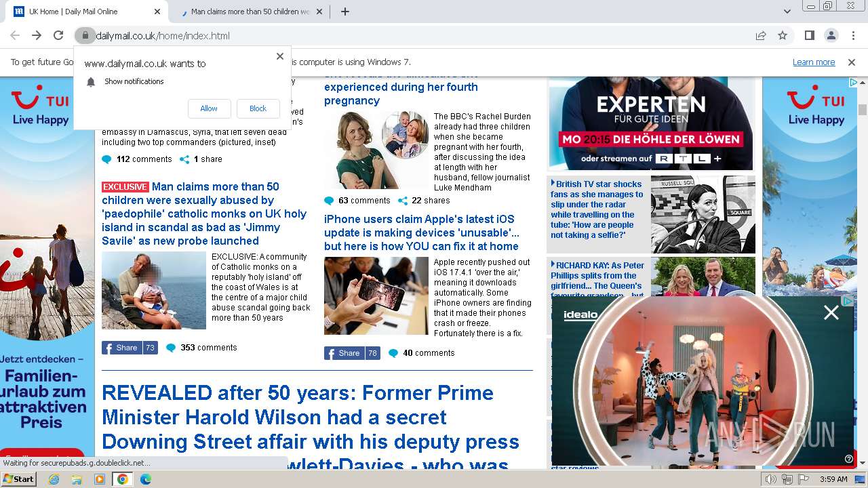Click the address bar URL field
Image resolution: width=868 pixels, height=488 pixels.
click(x=420, y=36)
